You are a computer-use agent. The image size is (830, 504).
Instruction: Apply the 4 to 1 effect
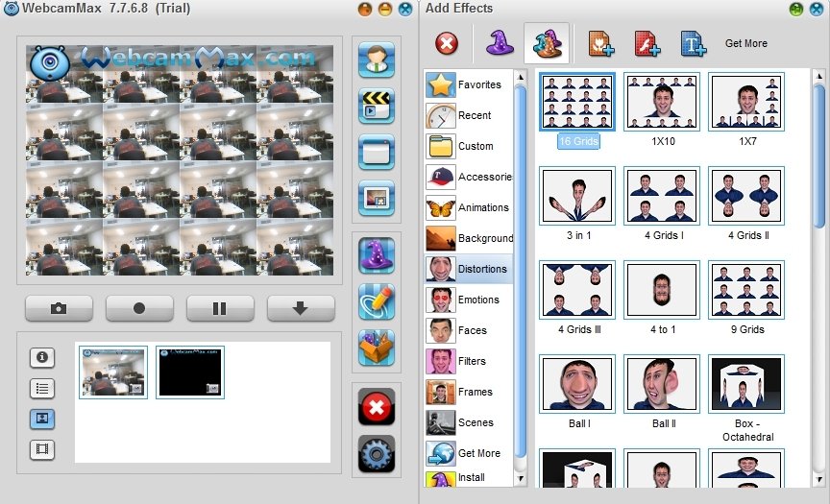(662, 290)
